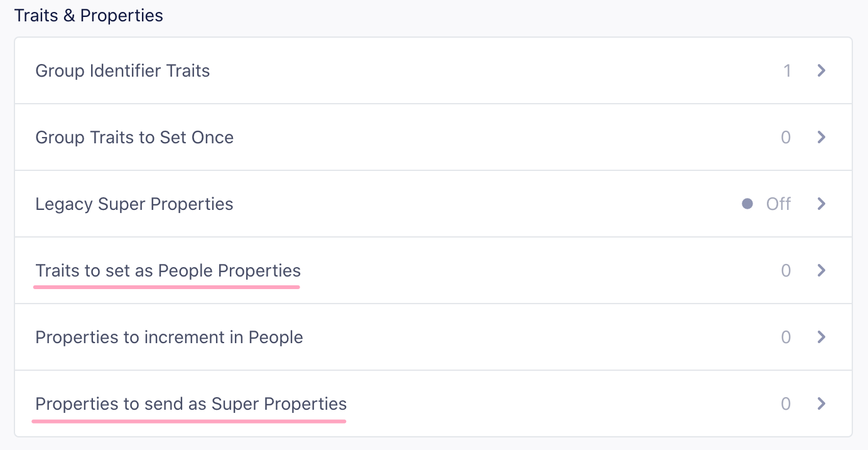The height and width of the screenshot is (450, 868).
Task: Click the chevron beside Group Traits to Set Once
Action: coord(821,137)
